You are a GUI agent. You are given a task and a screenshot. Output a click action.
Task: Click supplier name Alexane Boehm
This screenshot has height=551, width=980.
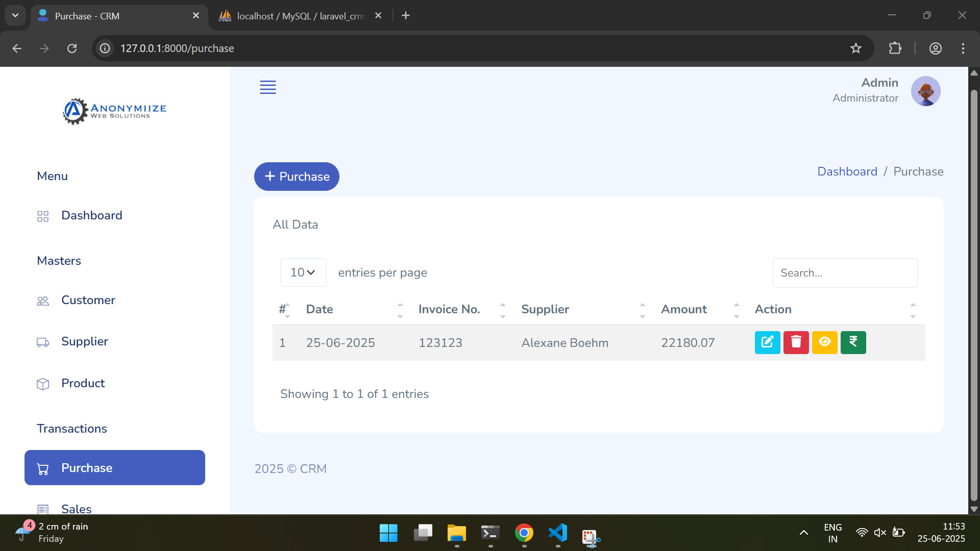pyautogui.click(x=565, y=343)
